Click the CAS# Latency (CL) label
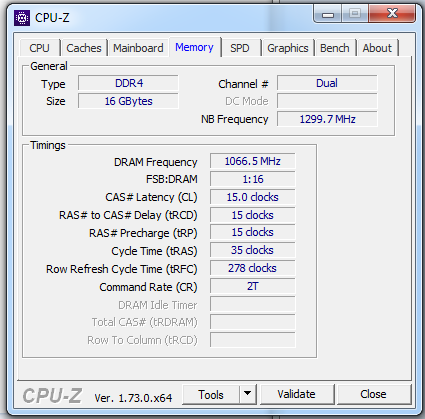This screenshot has height=419, width=425. coord(151,197)
